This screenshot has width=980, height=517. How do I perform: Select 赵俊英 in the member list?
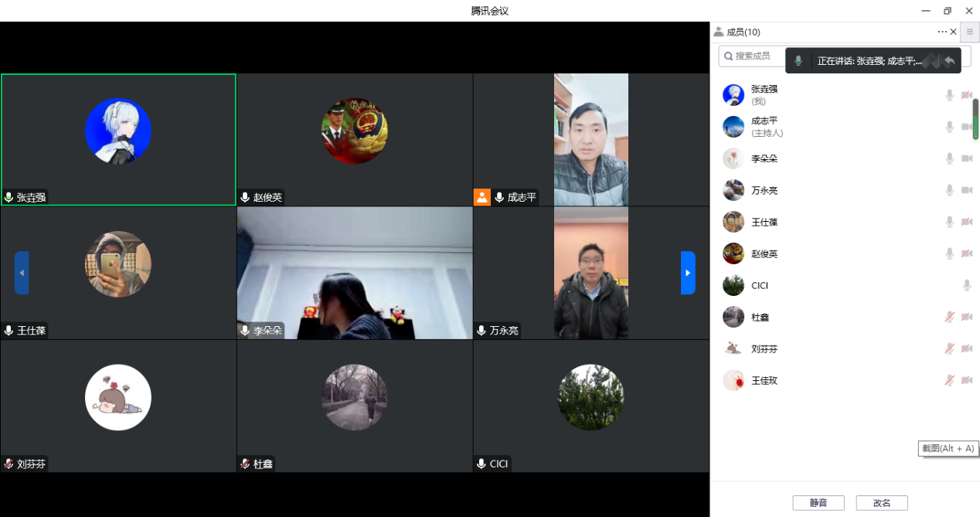[x=764, y=253]
